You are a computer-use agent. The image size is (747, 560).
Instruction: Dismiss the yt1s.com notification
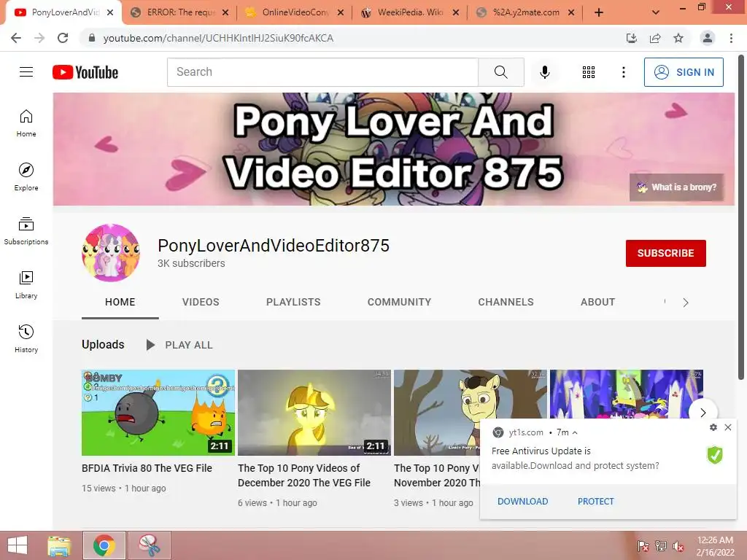[x=728, y=427]
